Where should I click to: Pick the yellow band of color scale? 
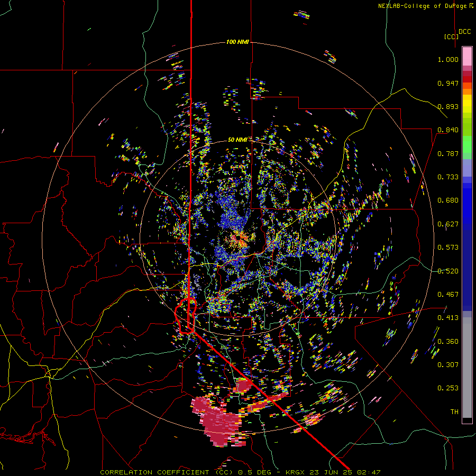[x=467, y=104]
